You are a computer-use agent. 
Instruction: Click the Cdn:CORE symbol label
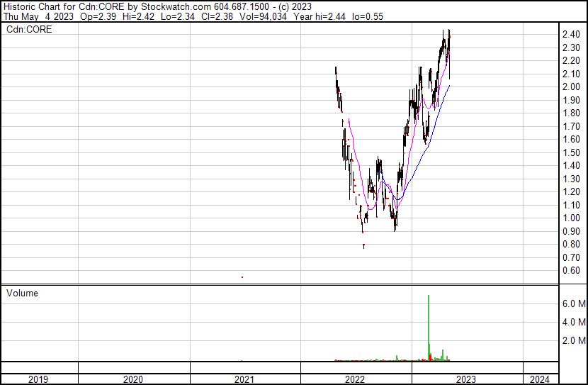29,30
